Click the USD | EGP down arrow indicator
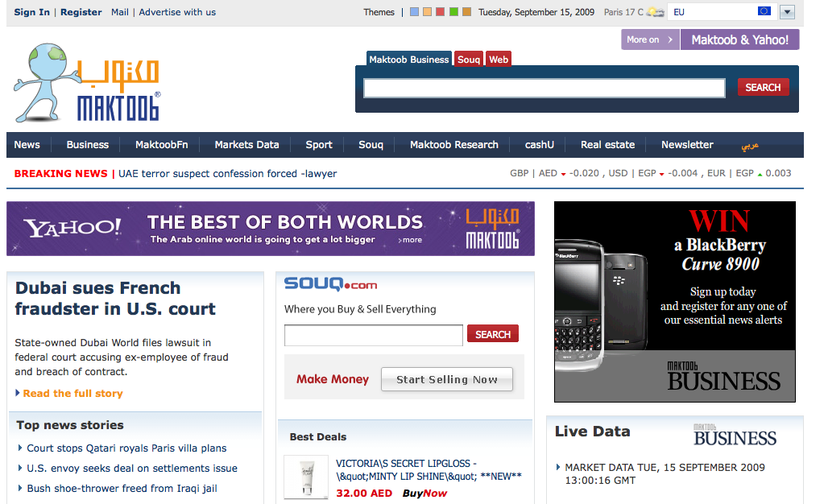 click(661, 175)
